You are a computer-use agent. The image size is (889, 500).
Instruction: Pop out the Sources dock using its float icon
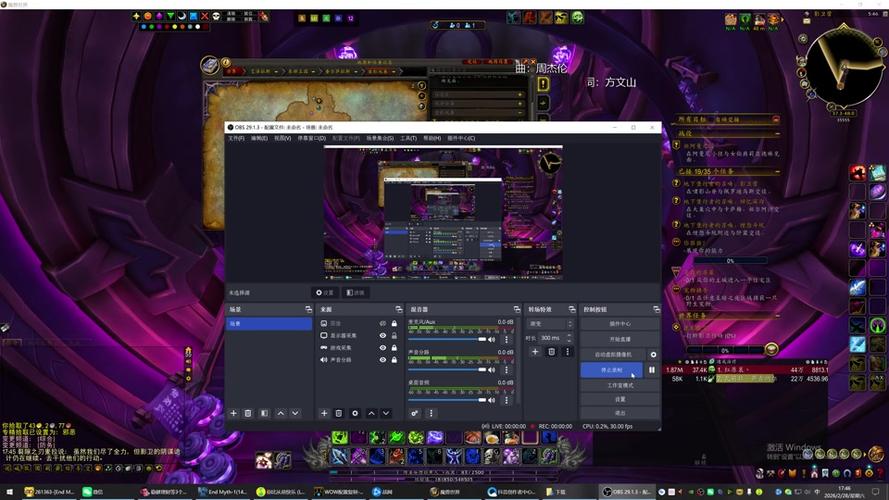point(399,309)
